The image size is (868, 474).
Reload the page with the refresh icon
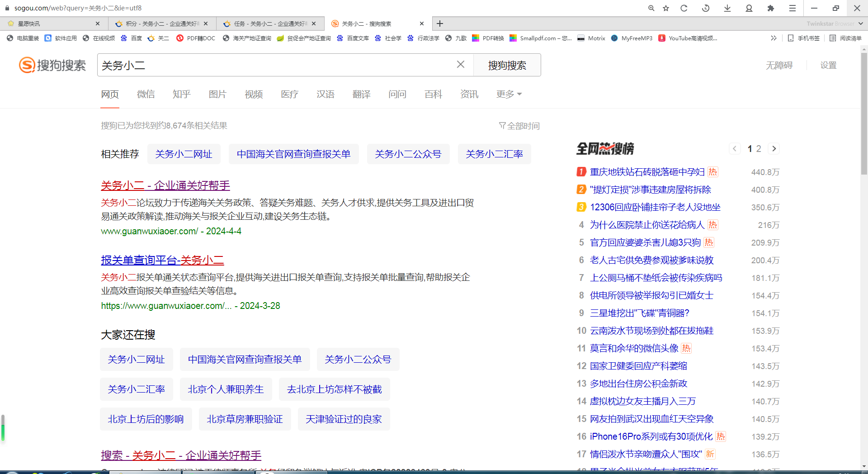click(x=684, y=8)
